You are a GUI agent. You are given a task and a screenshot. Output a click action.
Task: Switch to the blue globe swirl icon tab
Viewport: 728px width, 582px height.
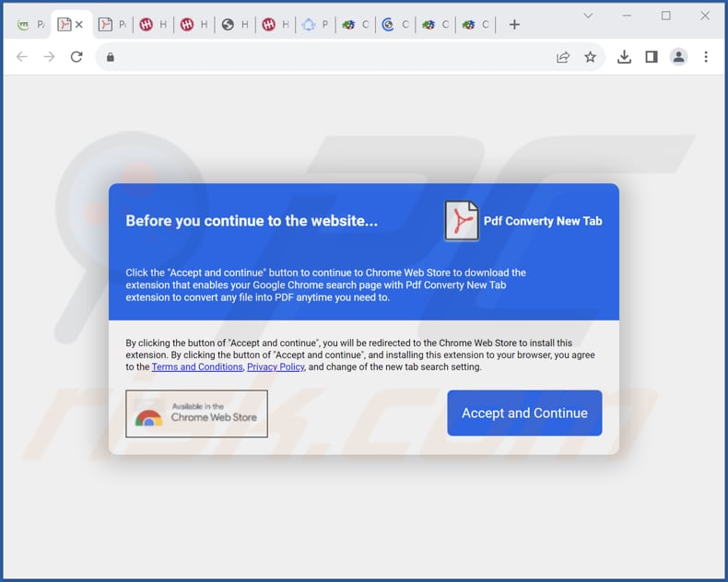[x=395, y=25]
